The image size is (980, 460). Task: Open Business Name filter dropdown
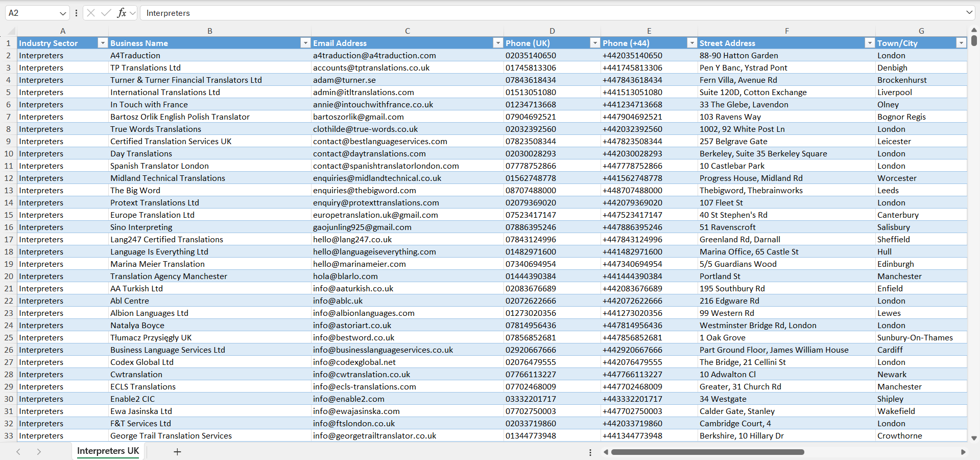305,43
